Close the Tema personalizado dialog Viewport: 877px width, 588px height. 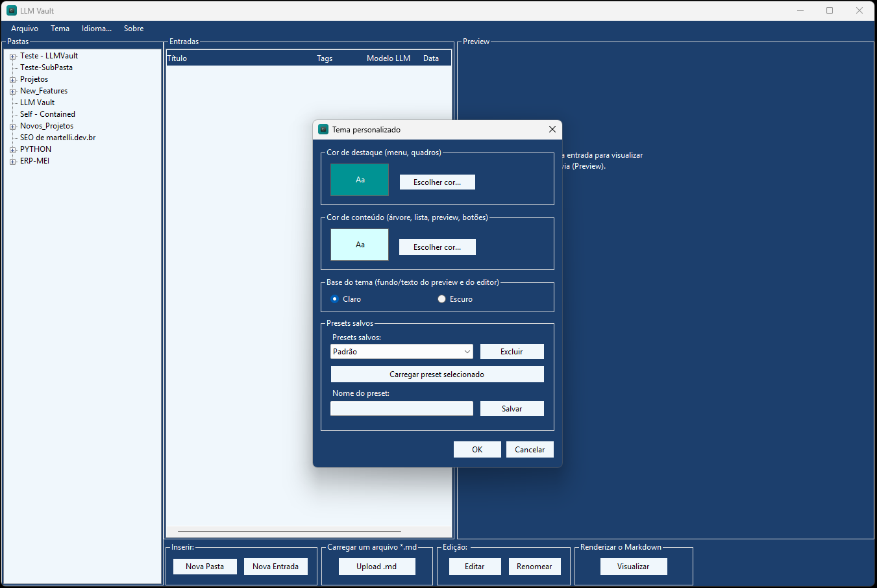pos(552,129)
